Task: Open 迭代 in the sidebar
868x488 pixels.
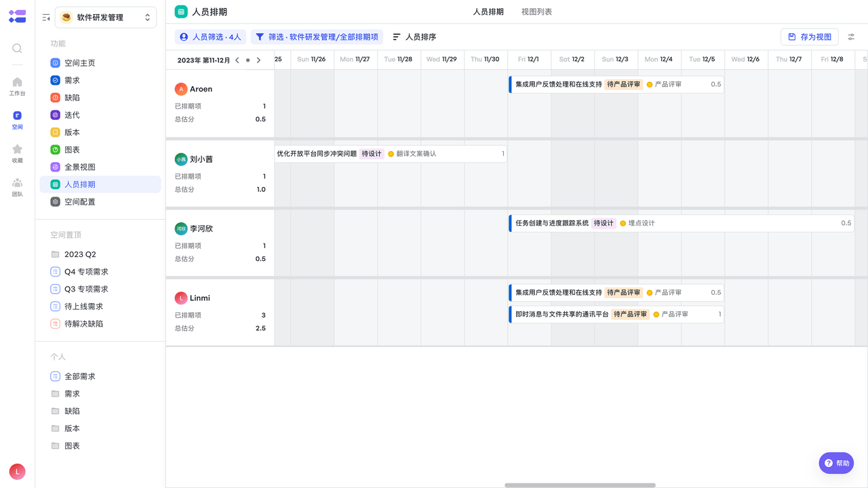Action: [100, 115]
